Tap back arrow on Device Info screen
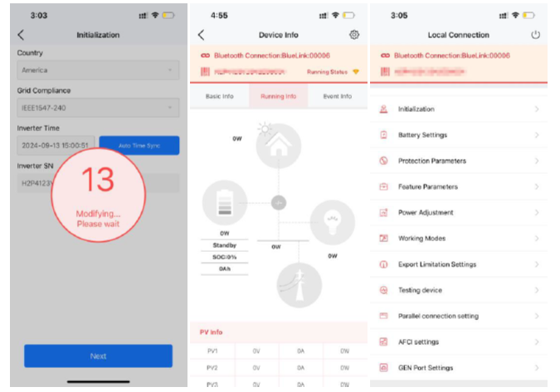 click(202, 35)
